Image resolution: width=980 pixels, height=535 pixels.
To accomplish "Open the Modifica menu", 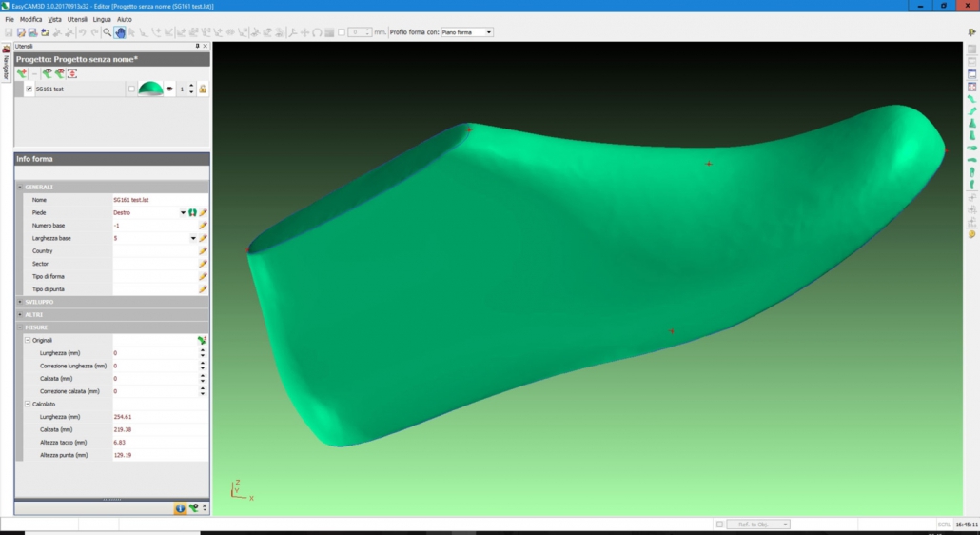I will 31,19.
